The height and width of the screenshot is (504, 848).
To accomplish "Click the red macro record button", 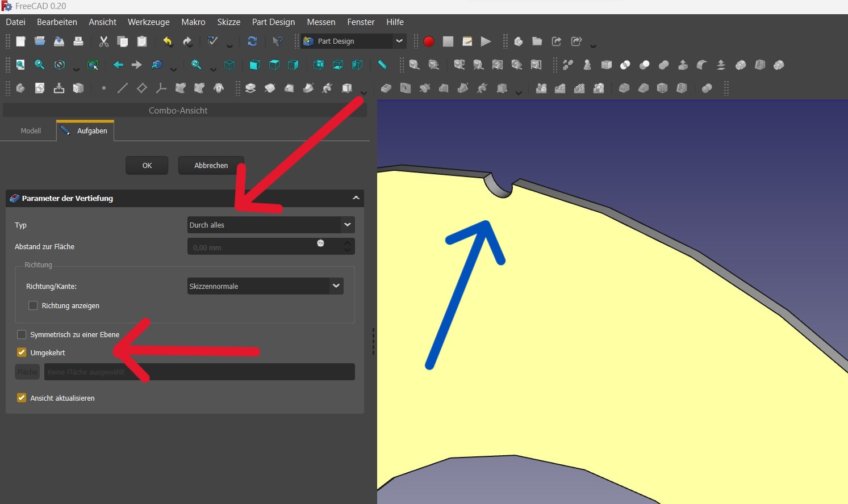I will point(429,41).
